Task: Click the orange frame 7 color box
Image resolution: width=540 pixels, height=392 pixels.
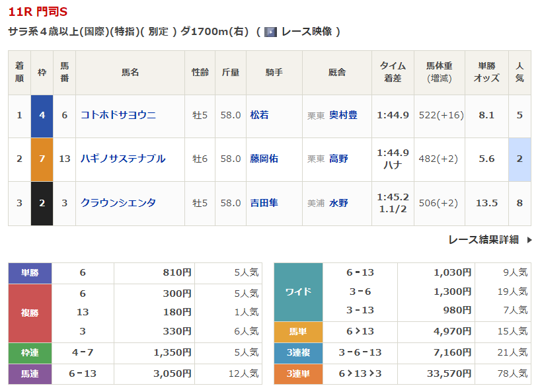Action: pyautogui.click(x=42, y=159)
